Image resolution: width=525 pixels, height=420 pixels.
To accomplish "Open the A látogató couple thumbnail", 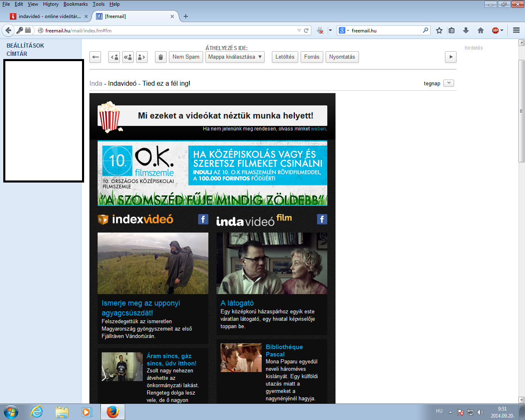I will point(272,263).
